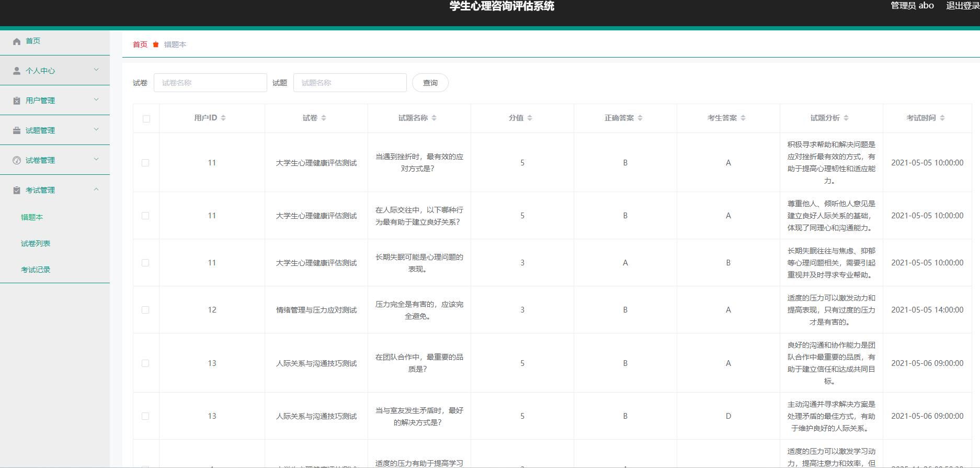Click the checklist icon beside 考试管理

(x=17, y=190)
